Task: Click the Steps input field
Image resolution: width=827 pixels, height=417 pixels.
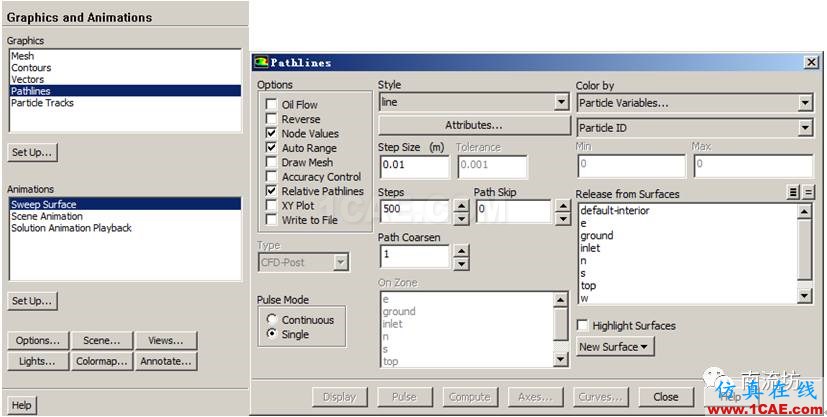Action: [415, 210]
